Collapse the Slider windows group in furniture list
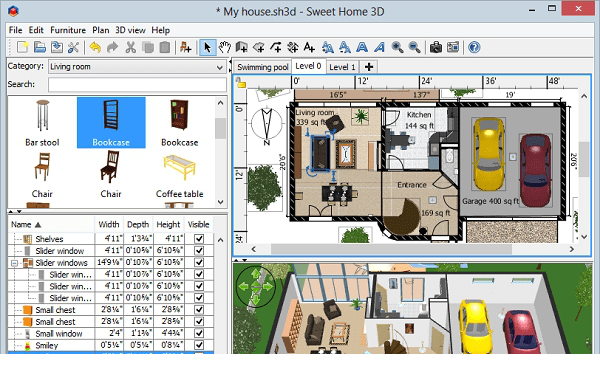 15,263
